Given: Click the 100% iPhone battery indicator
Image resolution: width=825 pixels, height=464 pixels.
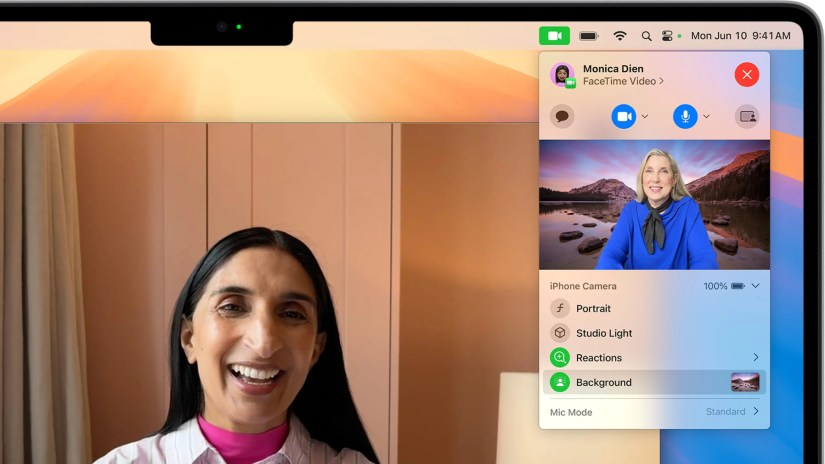Looking at the screenshot, I should [724, 286].
